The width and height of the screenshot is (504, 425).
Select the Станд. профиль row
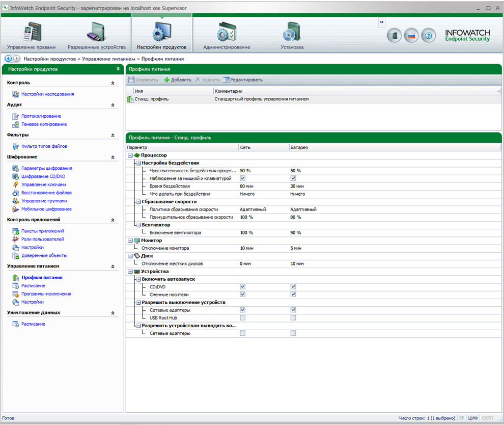pyautogui.click(x=314, y=99)
